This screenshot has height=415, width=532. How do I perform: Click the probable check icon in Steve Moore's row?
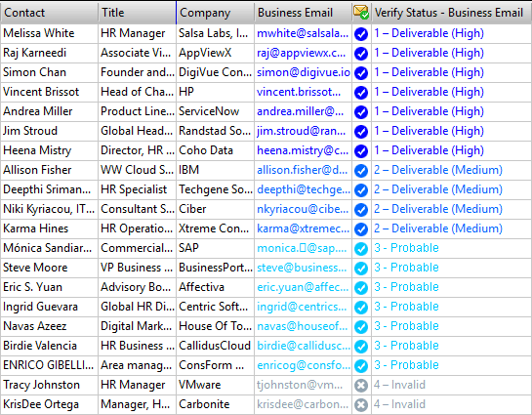coord(361,269)
